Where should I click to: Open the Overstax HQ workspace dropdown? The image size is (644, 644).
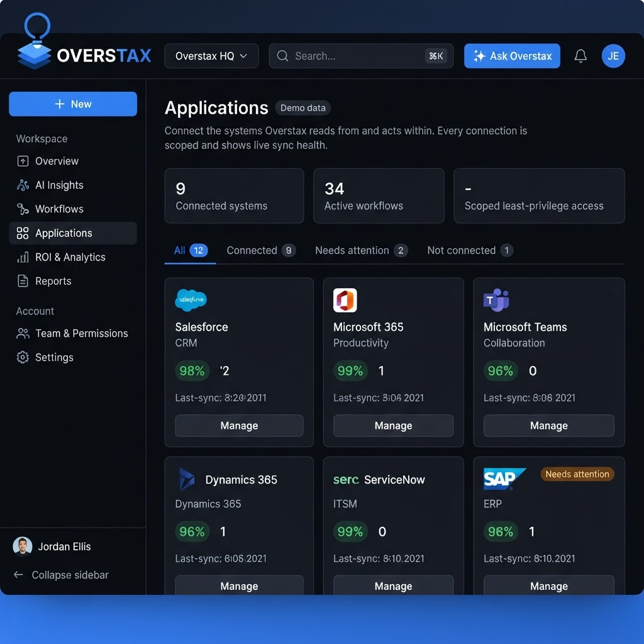(x=211, y=56)
